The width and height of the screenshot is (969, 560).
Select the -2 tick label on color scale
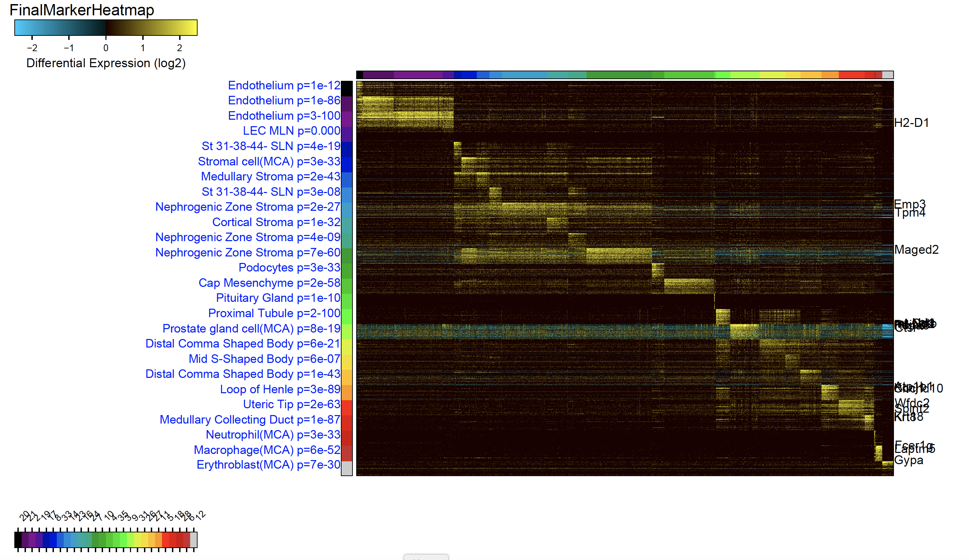pyautogui.click(x=32, y=48)
